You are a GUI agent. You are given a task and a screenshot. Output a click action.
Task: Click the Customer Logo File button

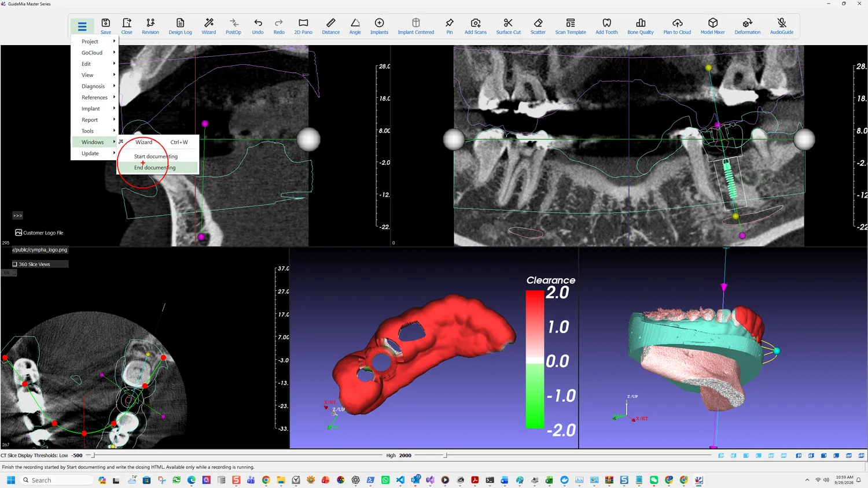click(39, 232)
